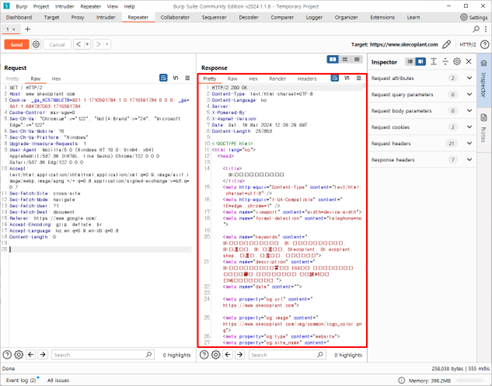Open the Decoder tab

[x=248, y=17]
